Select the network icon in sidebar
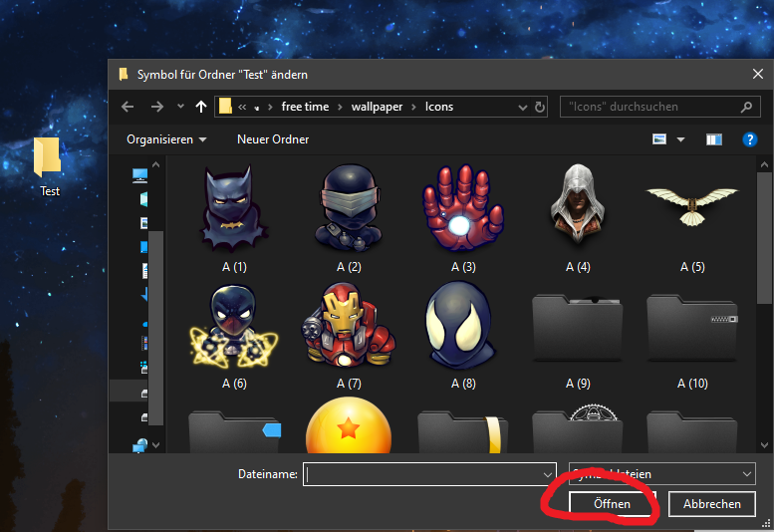Image resolution: width=774 pixels, height=532 pixels. pos(140,445)
